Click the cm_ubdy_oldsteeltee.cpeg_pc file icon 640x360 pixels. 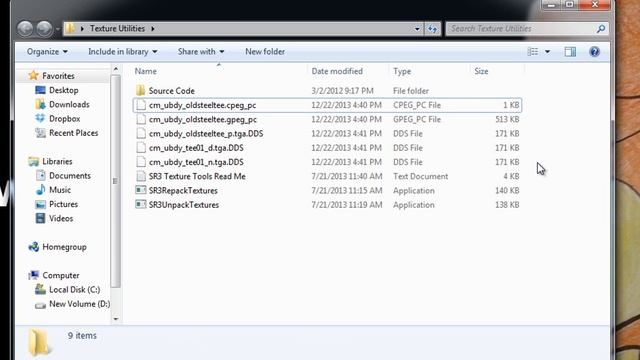point(141,105)
